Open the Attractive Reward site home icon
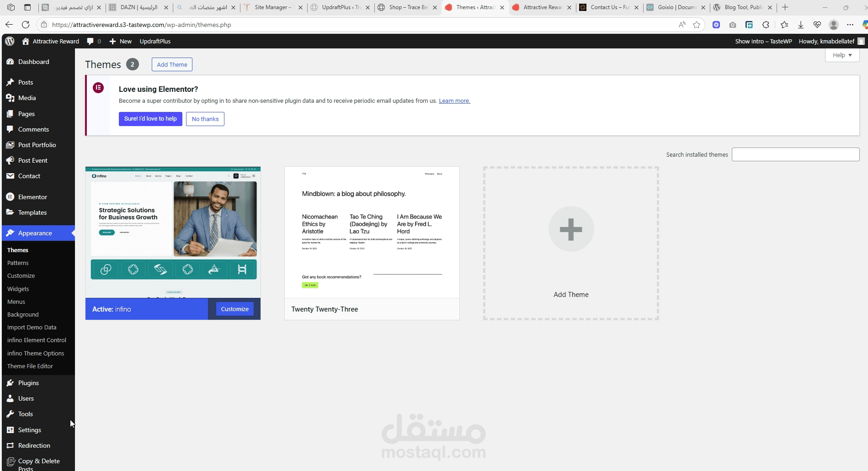868x471 pixels. click(26, 41)
